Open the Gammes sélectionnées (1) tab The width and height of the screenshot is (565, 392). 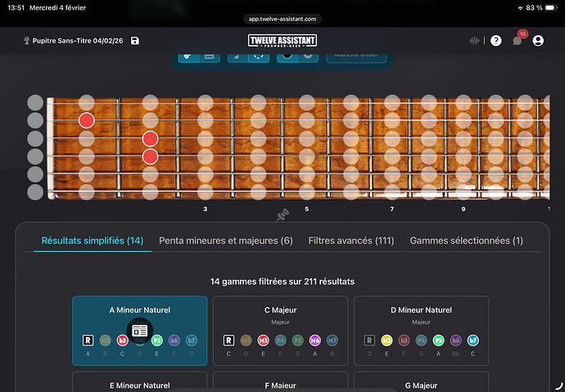tap(466, 241)
